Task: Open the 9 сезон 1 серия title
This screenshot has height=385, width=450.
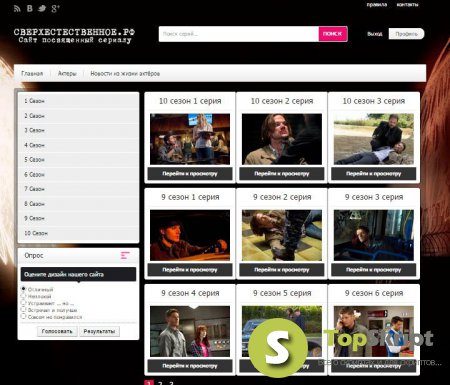Action: (x=190, y=197)
